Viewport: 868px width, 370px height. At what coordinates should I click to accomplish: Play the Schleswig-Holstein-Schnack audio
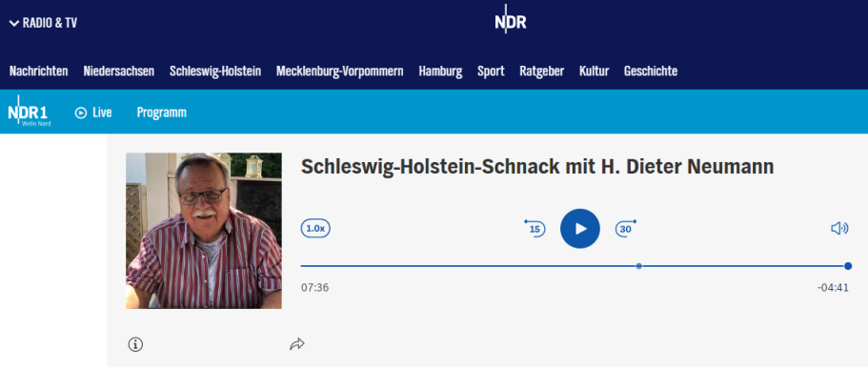(580, 228)
